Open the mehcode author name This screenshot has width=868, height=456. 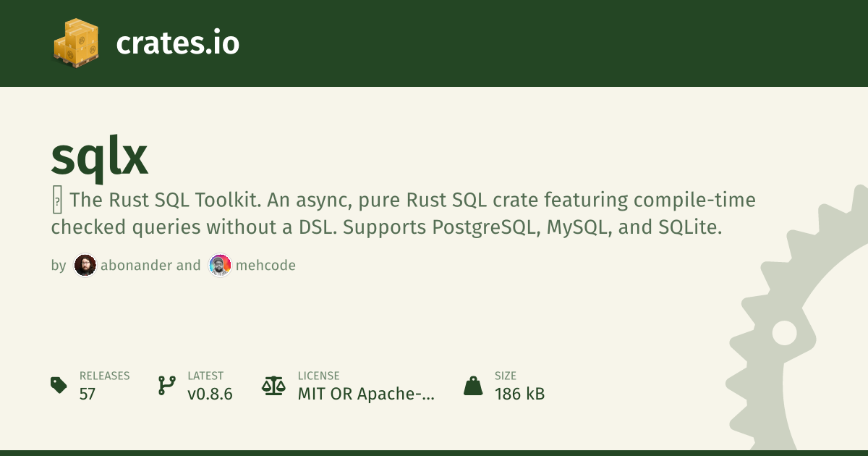[265, 266]
